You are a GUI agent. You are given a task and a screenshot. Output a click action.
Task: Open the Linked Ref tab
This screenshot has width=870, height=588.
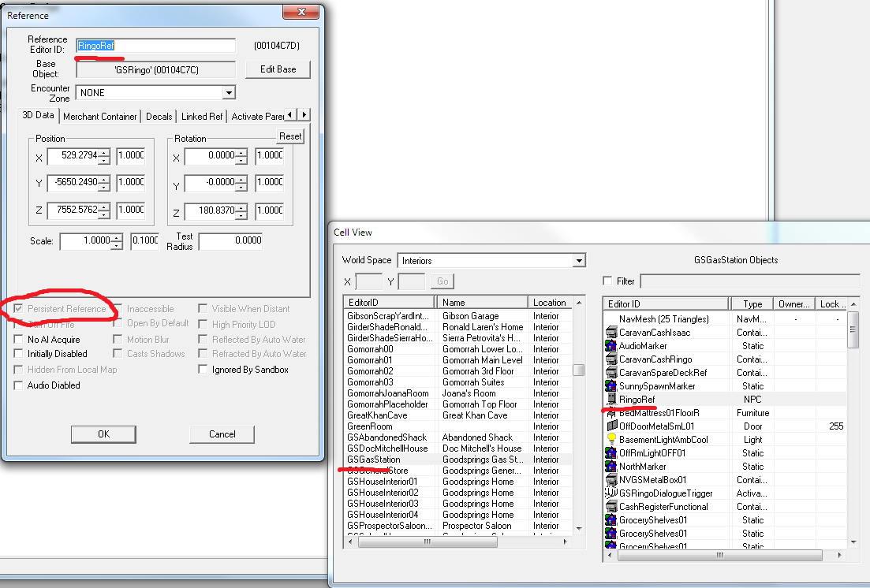coord(202,116)
